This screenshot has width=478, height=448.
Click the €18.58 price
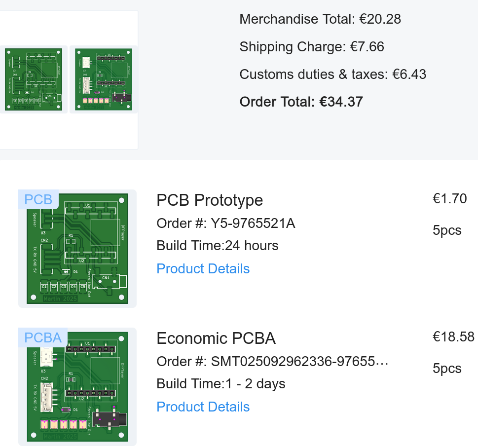[453, 337]
